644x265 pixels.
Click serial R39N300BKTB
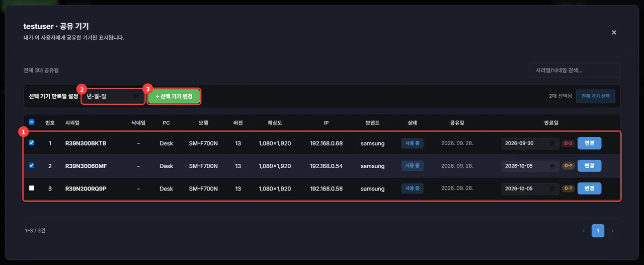pyautogui.click(x=86, y=144)
